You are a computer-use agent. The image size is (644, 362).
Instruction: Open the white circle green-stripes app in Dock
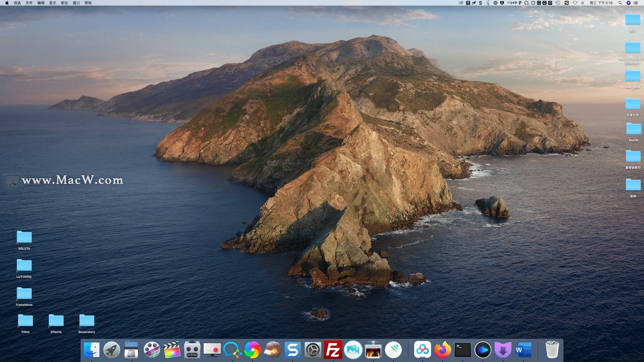point(393,350)
